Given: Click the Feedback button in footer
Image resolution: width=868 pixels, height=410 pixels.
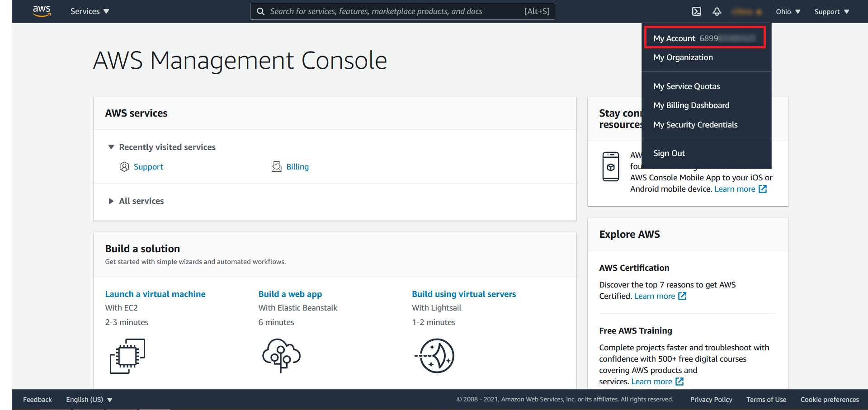Looking at the screenshot, I should pos(38,400).
